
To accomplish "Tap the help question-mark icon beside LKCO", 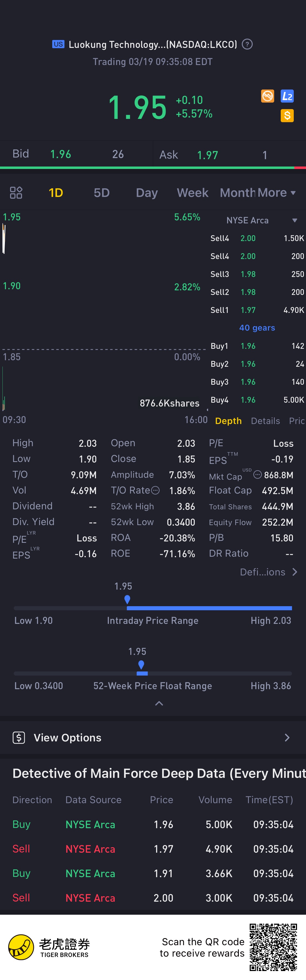I will point(247,45).
